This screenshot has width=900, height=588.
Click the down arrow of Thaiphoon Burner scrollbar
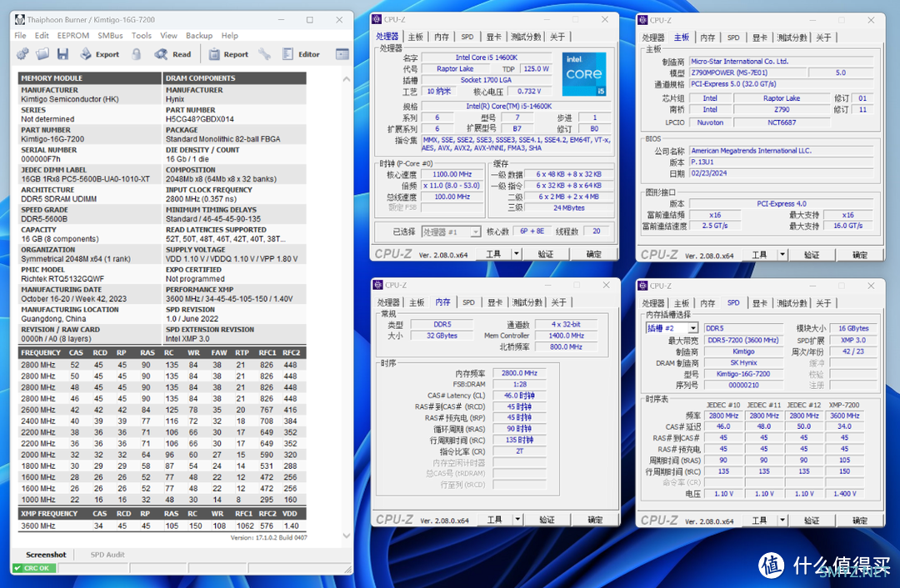(x=346, y=536)
